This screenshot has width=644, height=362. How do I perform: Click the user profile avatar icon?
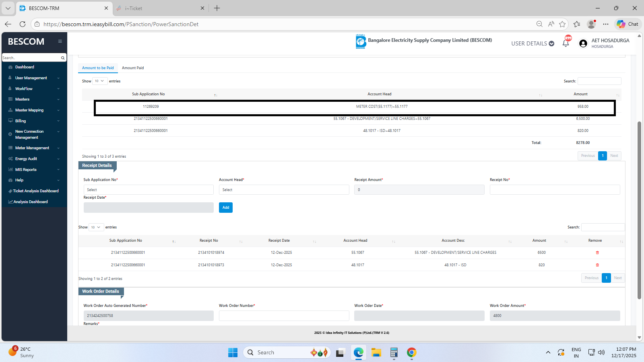[583, 43]
